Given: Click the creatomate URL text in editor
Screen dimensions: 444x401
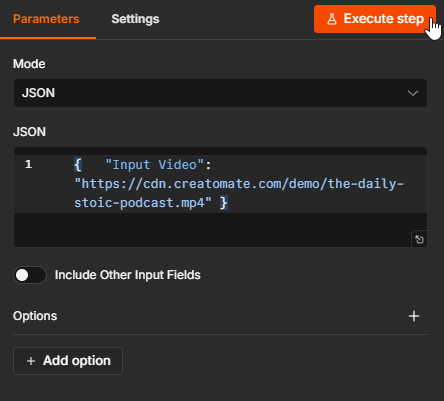Looking at the screenshot, I should 239,193.
